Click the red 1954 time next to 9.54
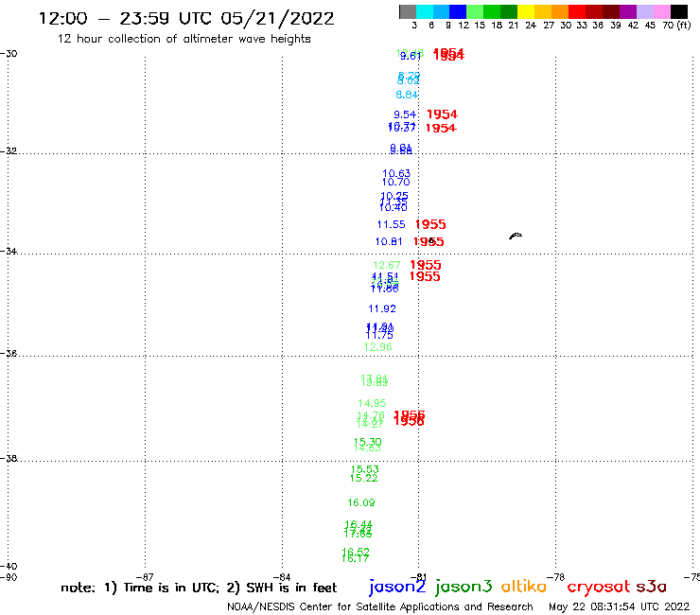 point(442,114)
